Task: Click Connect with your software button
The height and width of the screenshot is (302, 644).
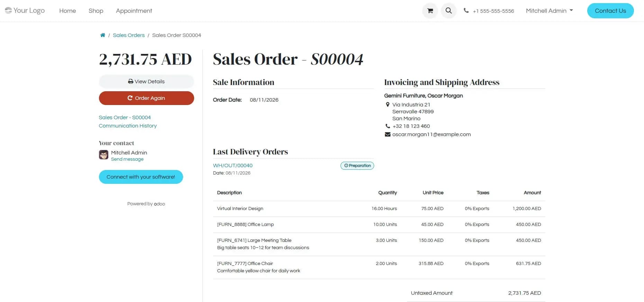Action: pos(141,177)
